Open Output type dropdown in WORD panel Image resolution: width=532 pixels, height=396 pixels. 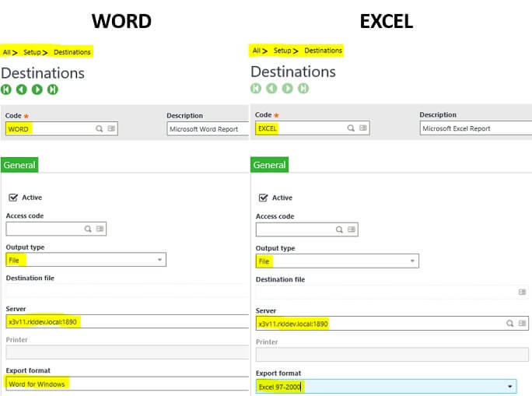coord(86,260)
